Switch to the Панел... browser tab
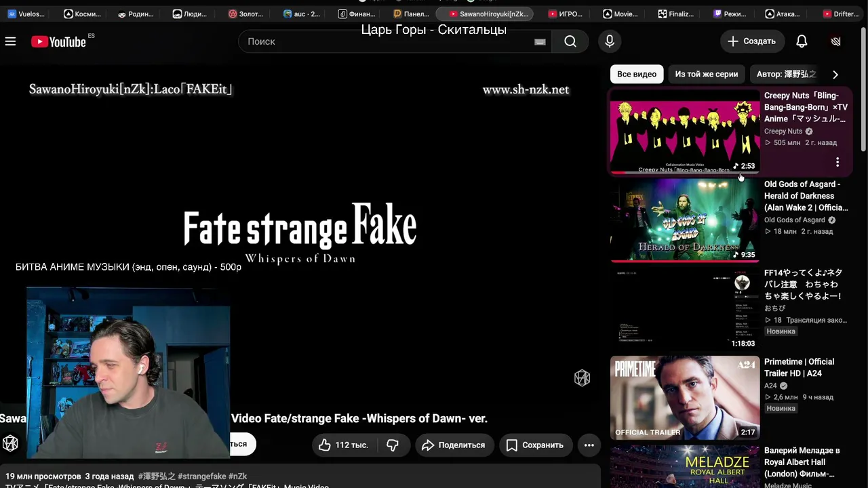The width and height of the screenshot is (868, 488). pyautogui.click(x=412, y=14)
